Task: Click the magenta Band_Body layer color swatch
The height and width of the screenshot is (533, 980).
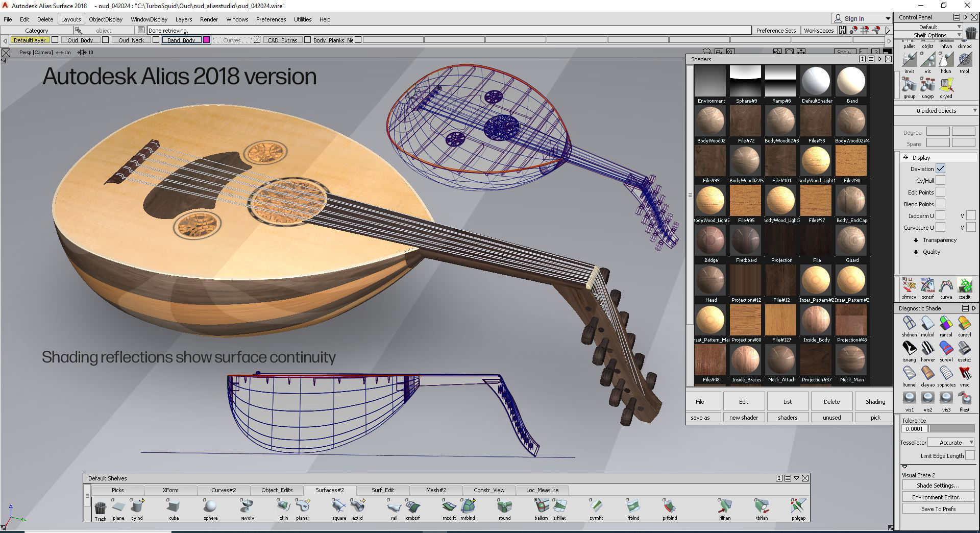Action: tap(207, 40)
